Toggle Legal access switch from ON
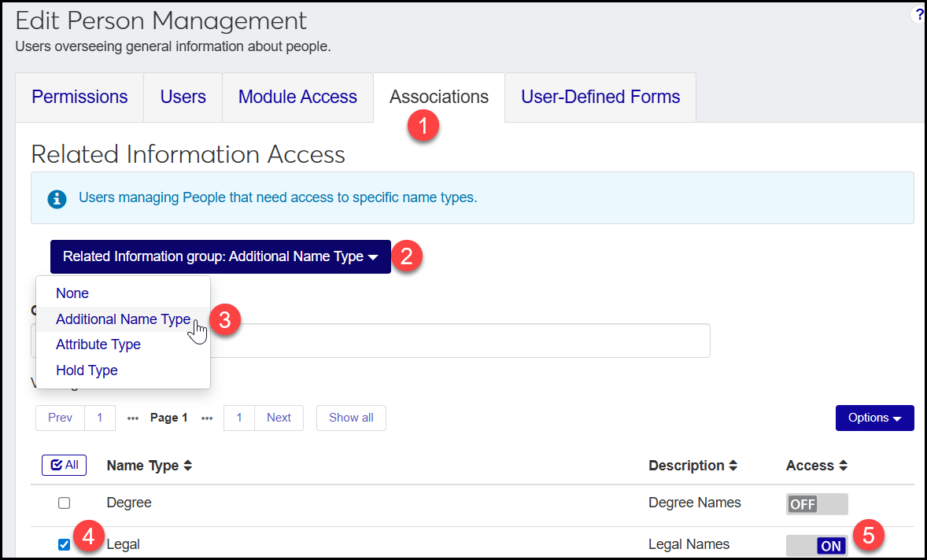The image size is (927, 560). (817, 545)
